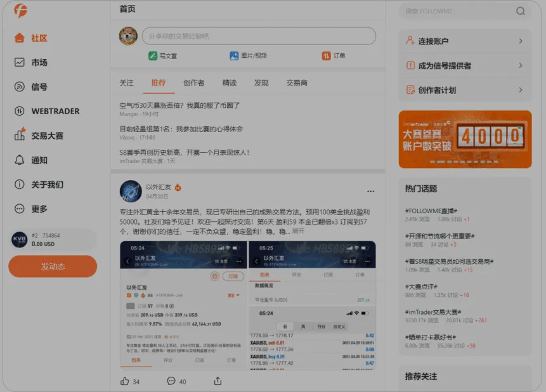Expand 成为信号提供者 chevron arrow

tap(520, 65)
